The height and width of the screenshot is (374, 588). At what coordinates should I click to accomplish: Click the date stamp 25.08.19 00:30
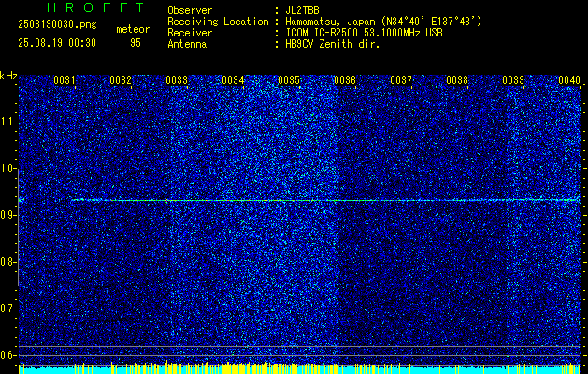click(x=57, y=43)
